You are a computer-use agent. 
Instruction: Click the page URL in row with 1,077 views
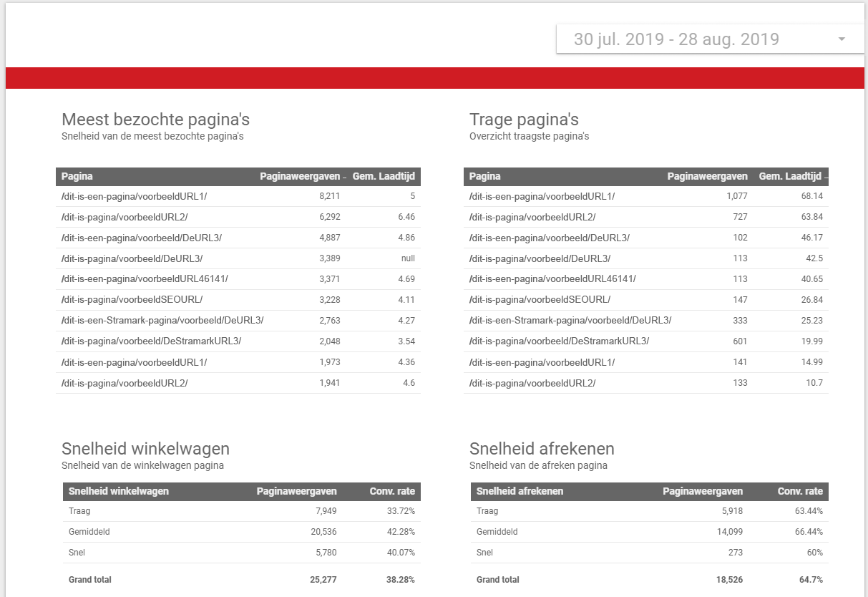542,196
